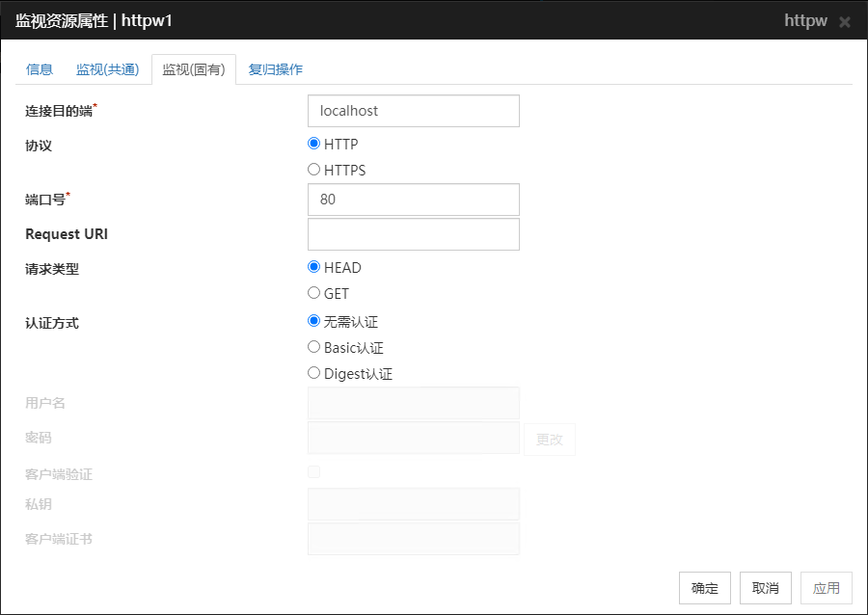Click the 确定 button
The width and height of the screenshot is (868, 615).
click(x=705, y=588)
